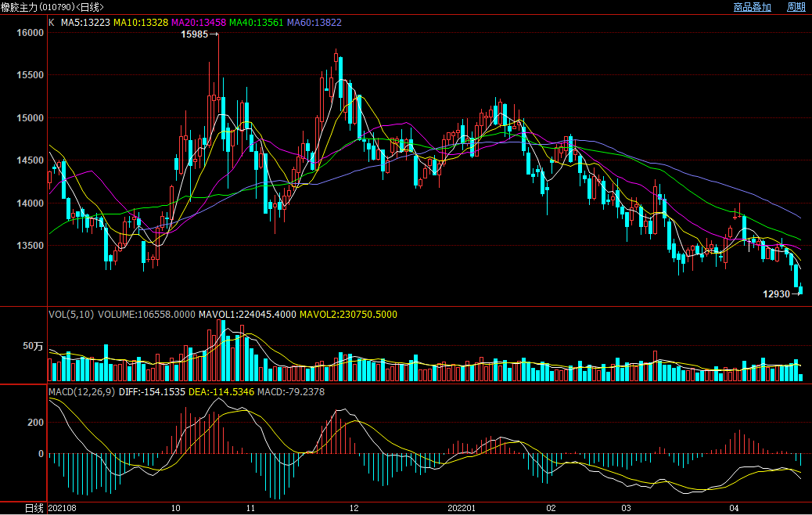Click the DIFF:-154.1535 value label
The height and width of the screenshot is (515, 812).
(153, 391)
